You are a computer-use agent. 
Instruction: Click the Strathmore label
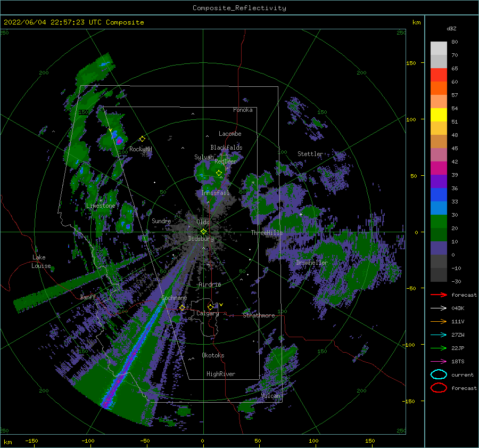(x=259, y=315)
